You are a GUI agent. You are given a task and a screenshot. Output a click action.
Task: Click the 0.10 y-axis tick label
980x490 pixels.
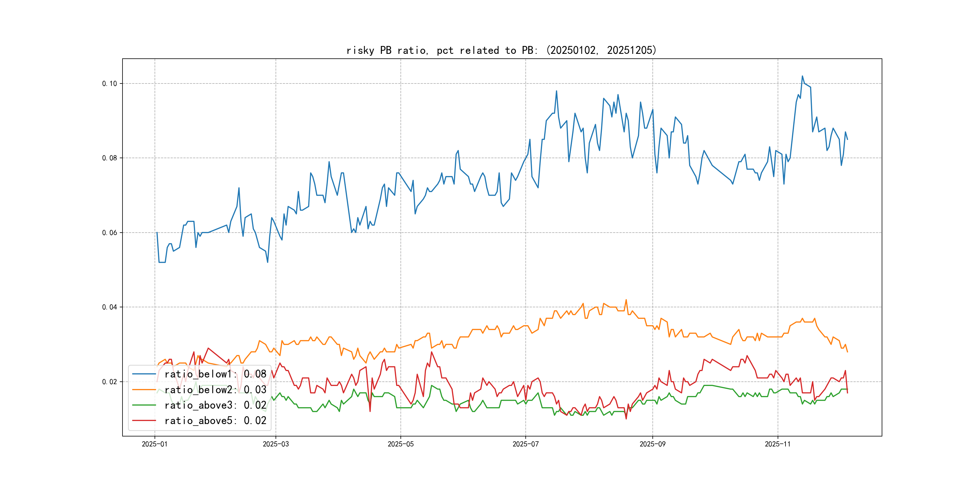coord(109,84)
